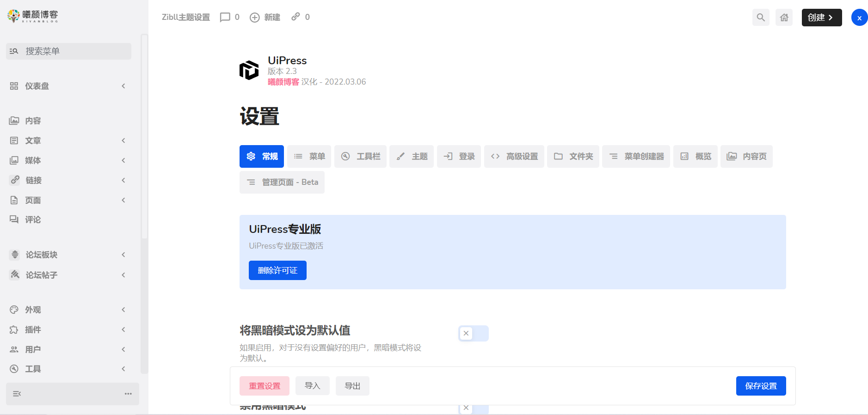The height and width of the screenshot is (415, 868).
Task: Expand the 媒体 submenu chevron
Action: [123, 160]
